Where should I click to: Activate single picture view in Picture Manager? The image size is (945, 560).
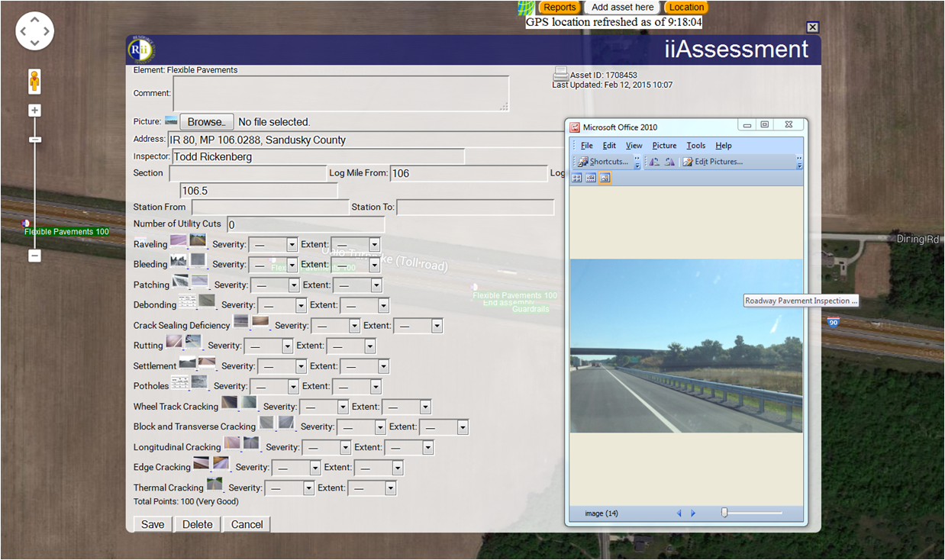[x=605, y=178]
